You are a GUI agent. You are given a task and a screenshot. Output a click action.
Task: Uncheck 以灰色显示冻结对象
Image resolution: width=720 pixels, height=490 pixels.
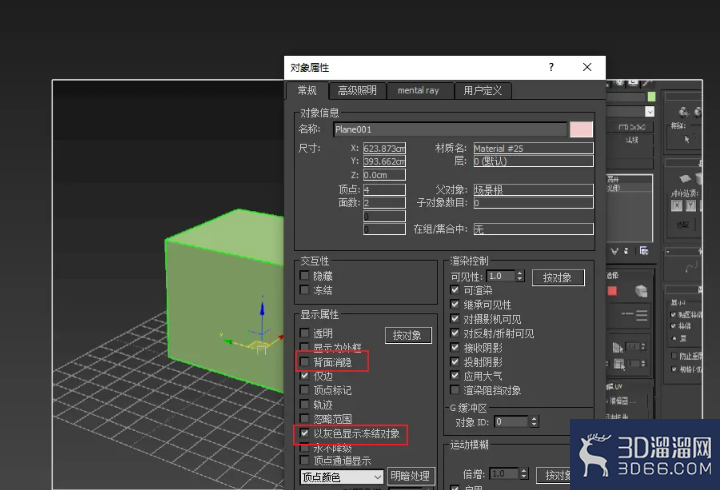pos(304,433)
